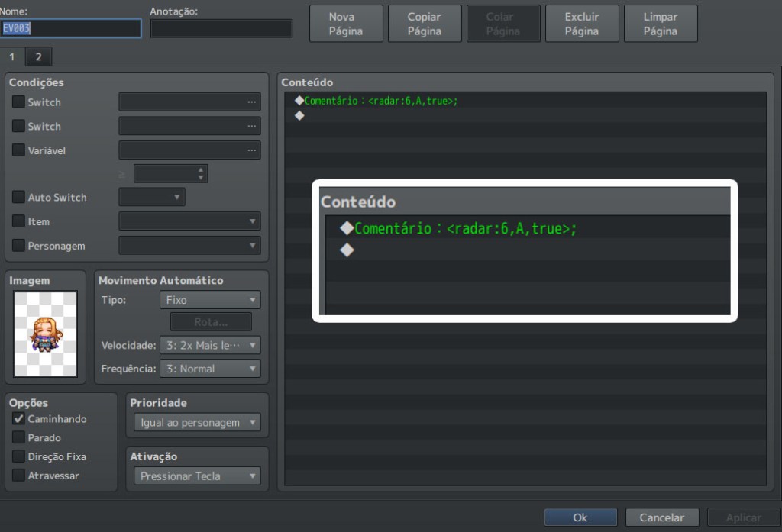Open the Tipo movement dropdown showing Fixo
Image resolution: width=782 pixels, height=532 pixels.
pyautogui.click(x=210, y=300)
